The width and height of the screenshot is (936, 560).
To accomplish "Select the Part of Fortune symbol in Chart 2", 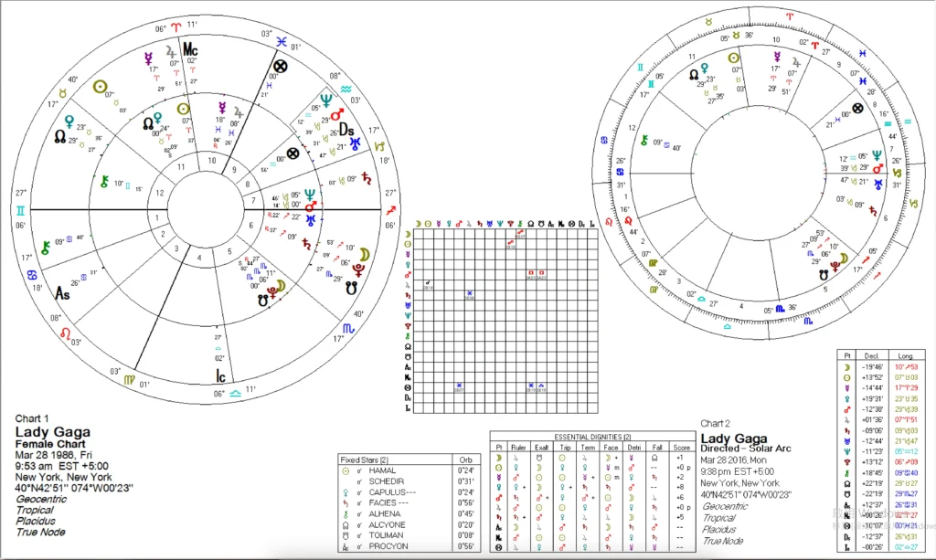I will [x=857, y=107].
